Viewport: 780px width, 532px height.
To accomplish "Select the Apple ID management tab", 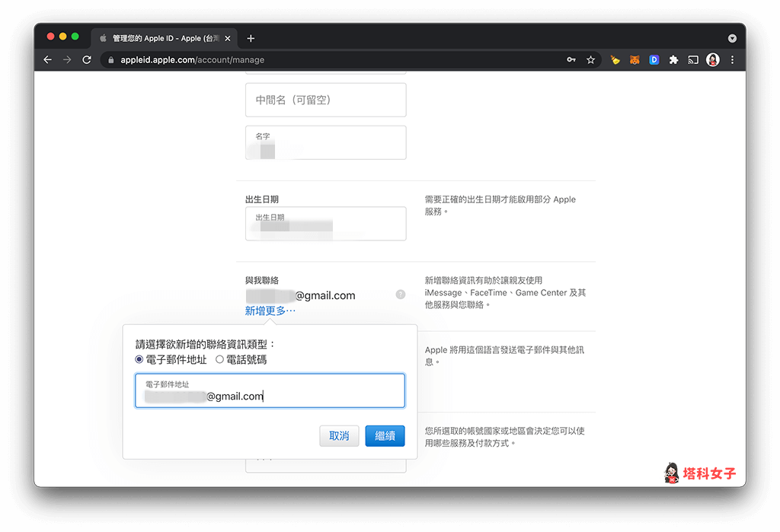I will pyautogui.click(x=165, y=38).
